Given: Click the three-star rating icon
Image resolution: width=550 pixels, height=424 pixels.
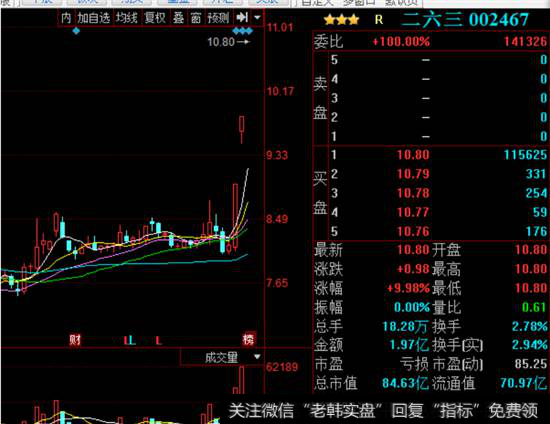Looking at the screenshot, I should coord(341,20).
